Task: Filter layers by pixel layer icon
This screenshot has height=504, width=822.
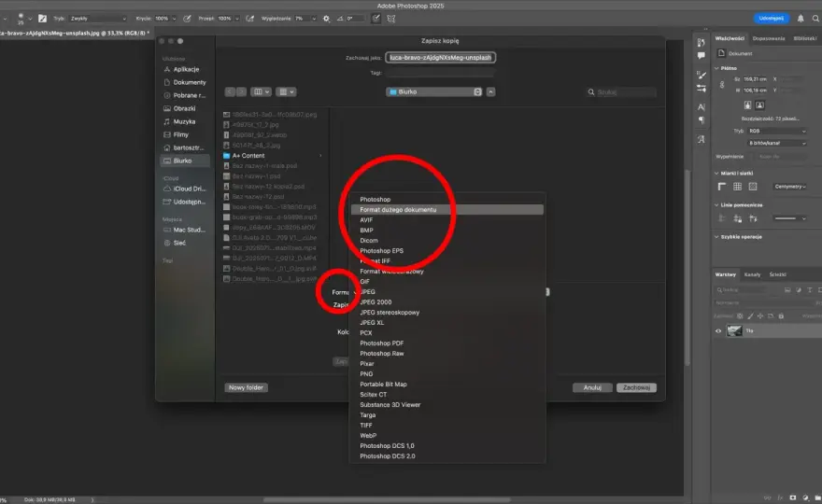Action: pyautogui.click(x=787, y=289)
